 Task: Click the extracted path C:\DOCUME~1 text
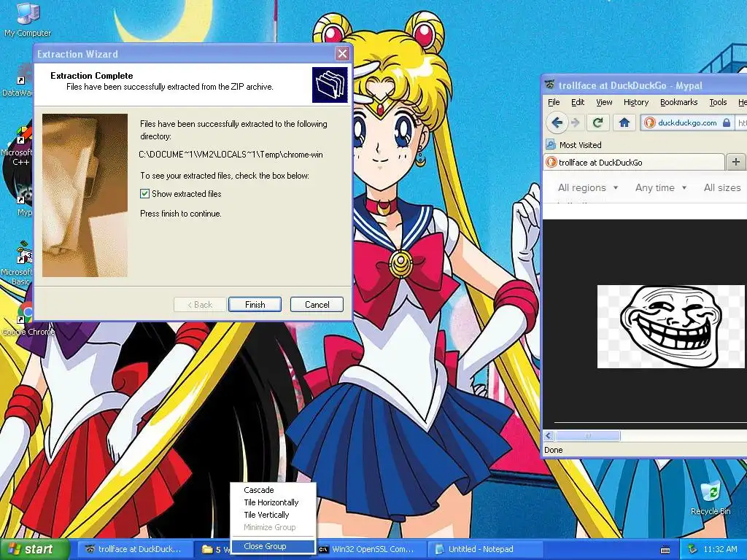click(x=231, y=155)
